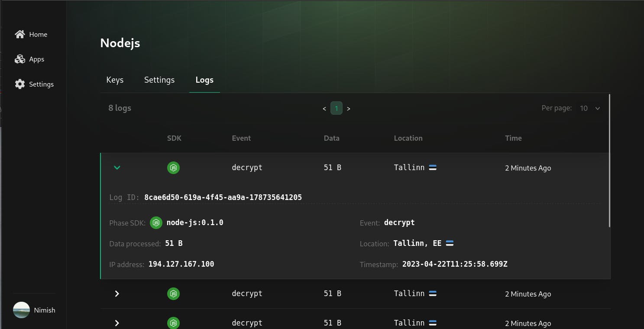Expand the third decrypt log row
The width and height of the screenshot is (644, 329).
tap(117, 323)
